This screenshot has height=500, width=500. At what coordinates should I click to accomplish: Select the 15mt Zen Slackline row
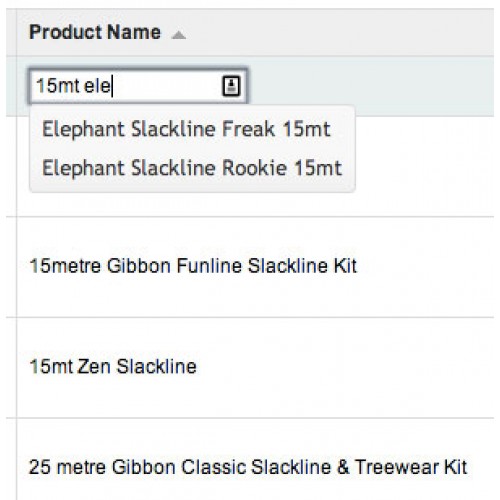(x=255, y=367)
